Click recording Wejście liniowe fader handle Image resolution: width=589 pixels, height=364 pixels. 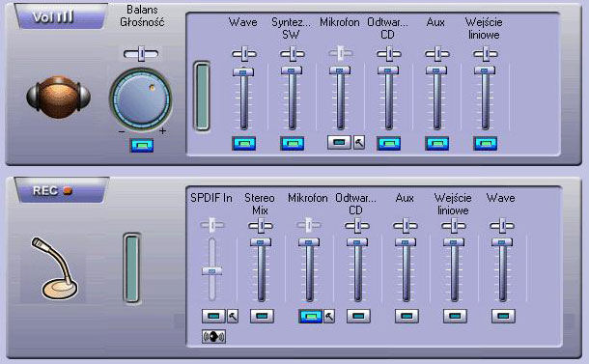[x=454, y=242]
